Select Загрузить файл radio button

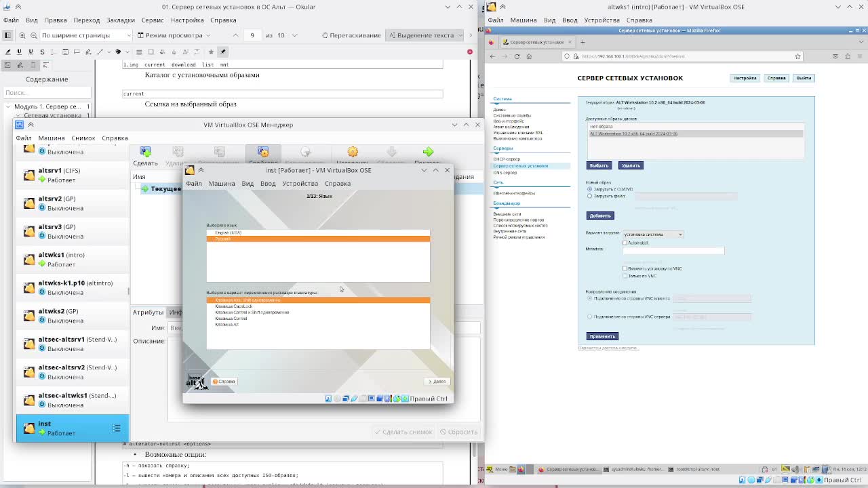pyautogui.click(x=589, y=196)
